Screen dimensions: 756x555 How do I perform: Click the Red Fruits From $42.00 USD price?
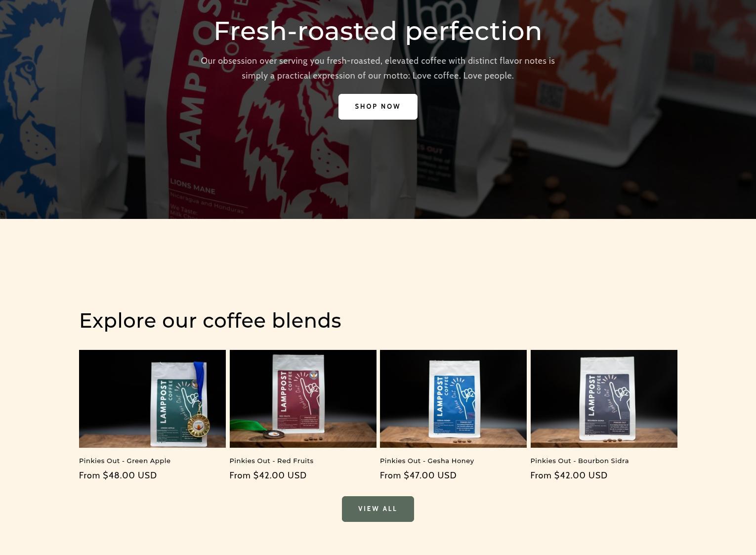pos(268,475)
